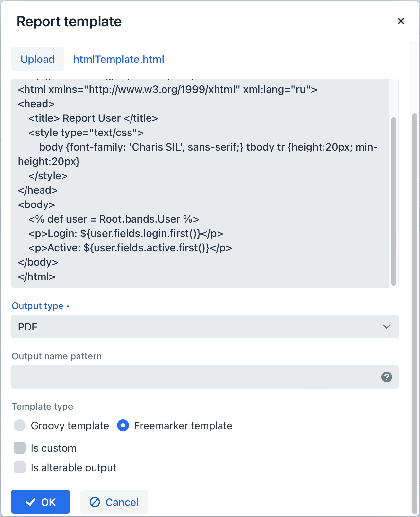The image size is (420, 517).
Task: Click the Template type section label
Action: 42,406
